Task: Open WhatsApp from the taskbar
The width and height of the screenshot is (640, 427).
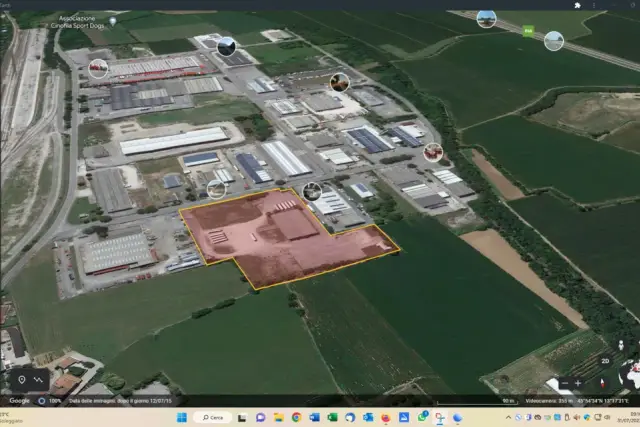Action: (x=422, y=417)
